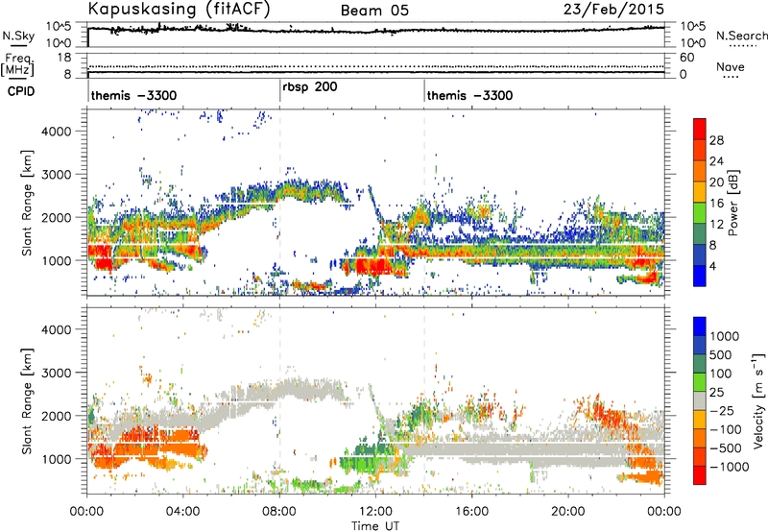The width and height of the screenshot is (768, 532).
Task: Click the Power color bar blue segment
Action: click(700, 276)
